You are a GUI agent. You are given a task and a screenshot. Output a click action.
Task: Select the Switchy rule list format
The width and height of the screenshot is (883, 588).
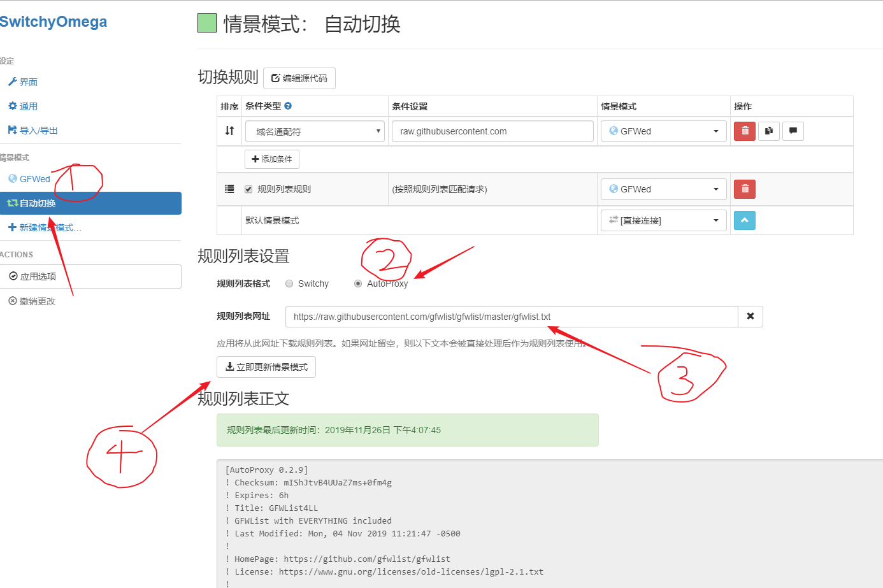[x=289, y=284]
